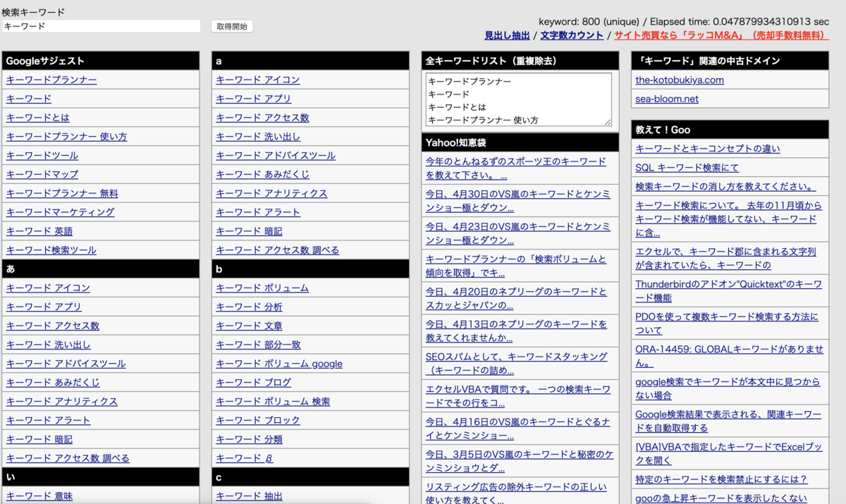This screenshot has height=504, width=846.
Task: Open Thunderbirdのアドオン"Quicktext" link
Action: point(728,291)
